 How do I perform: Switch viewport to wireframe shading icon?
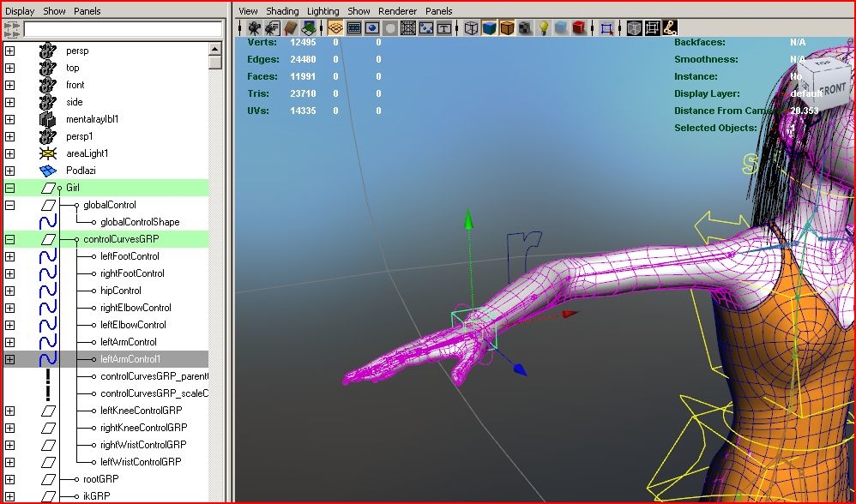[x=473, y=27]
